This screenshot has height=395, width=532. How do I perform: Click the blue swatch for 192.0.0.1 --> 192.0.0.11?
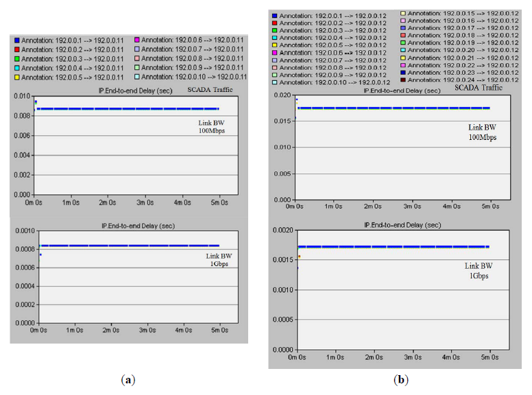16,40
